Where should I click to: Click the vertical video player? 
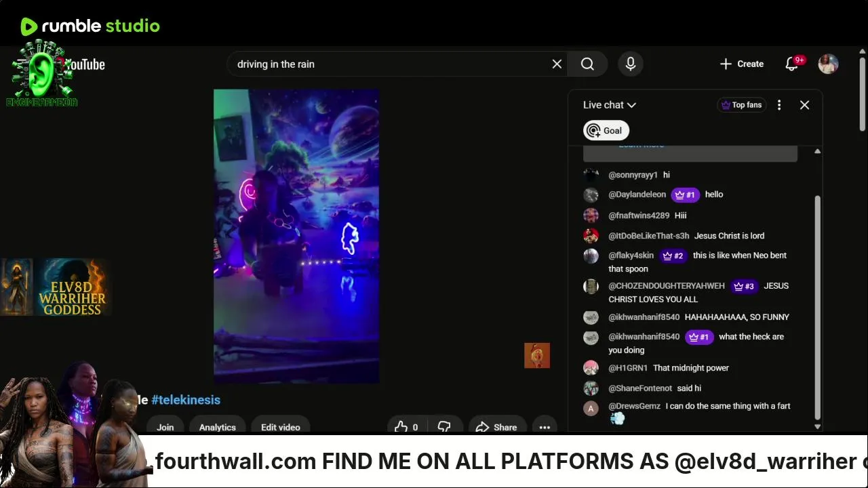click(x=296, y=236)
